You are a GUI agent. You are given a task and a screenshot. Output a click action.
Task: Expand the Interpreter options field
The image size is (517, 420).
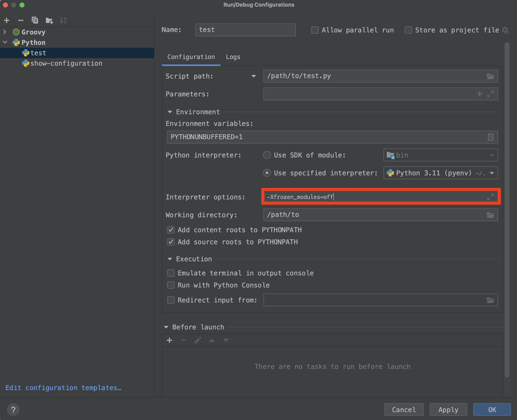490,197
